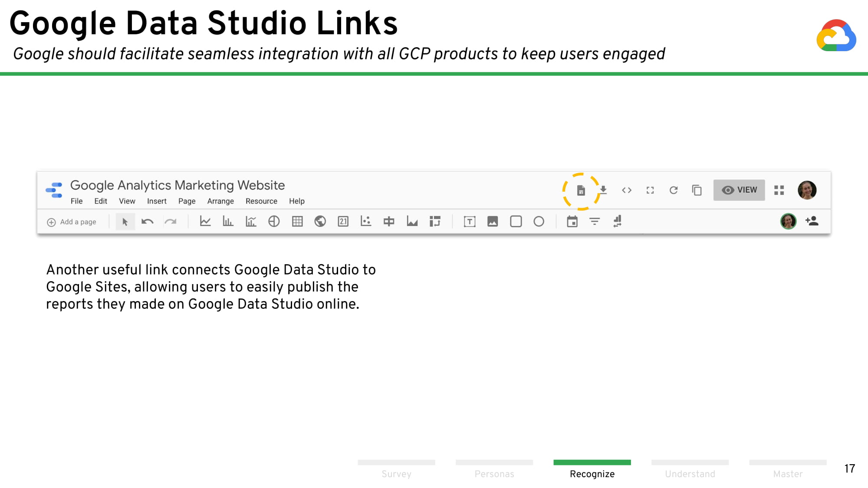
Task: Insert a bullet chart
Action: click(x=389, y=221)
